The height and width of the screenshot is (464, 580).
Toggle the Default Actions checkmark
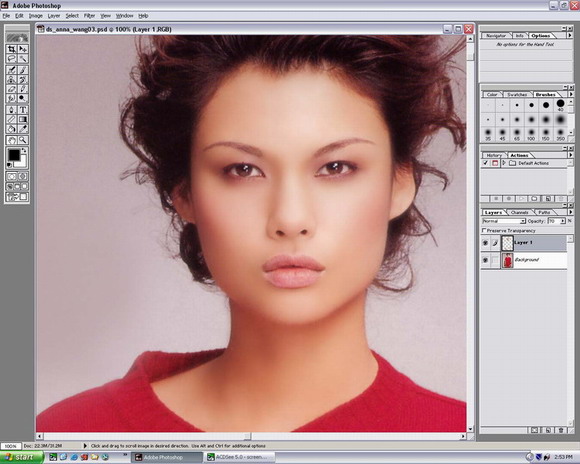[x=485, y=163]
